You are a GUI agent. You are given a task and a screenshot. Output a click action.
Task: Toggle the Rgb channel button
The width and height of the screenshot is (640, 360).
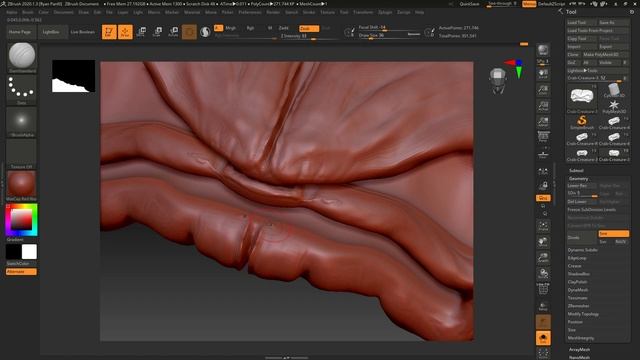coord(250,28)
